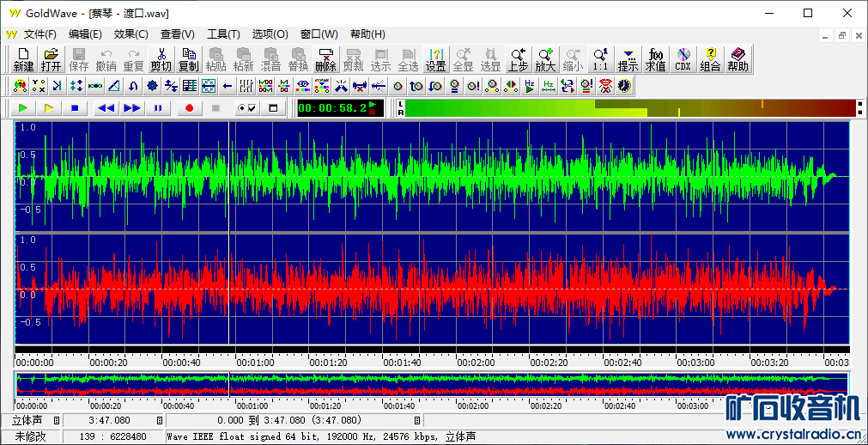The height and width of the screenshot is (445, 868).
Task: Start recording with the red record button
Action: (x=190, y=108)
